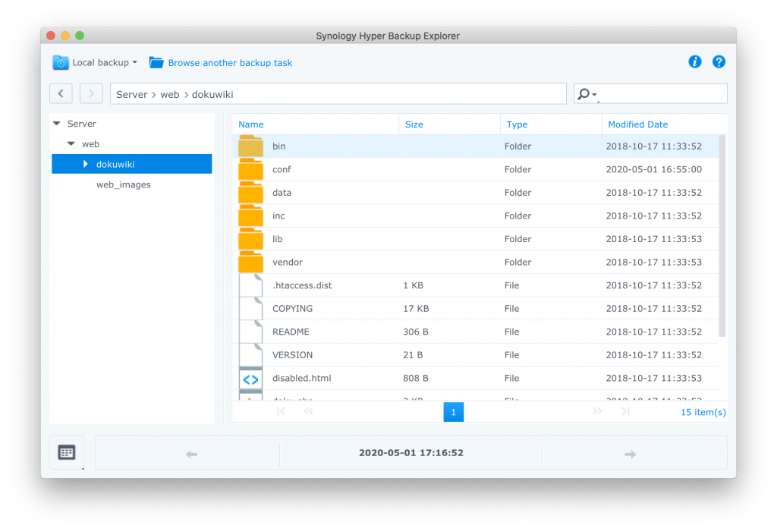This screenshot has height=532, width=777.
Task: Go forward with the right chevron button
Action: [x=91, y=93]
